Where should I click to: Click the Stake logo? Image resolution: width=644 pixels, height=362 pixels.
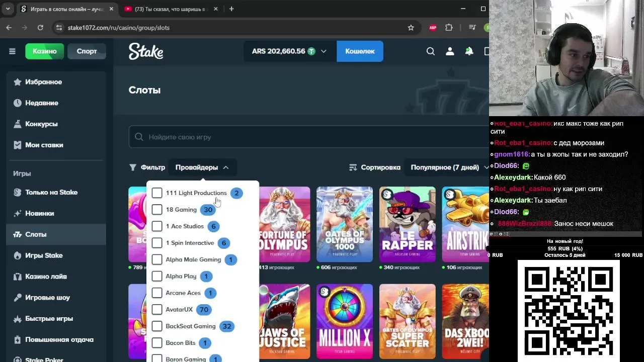(146, 51)
